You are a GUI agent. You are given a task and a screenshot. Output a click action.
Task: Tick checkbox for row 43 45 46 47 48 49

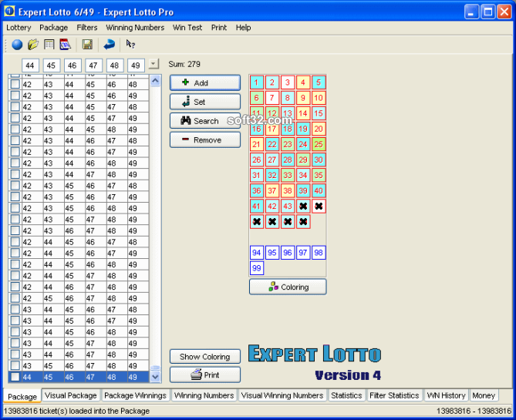(x=15, y=365)
